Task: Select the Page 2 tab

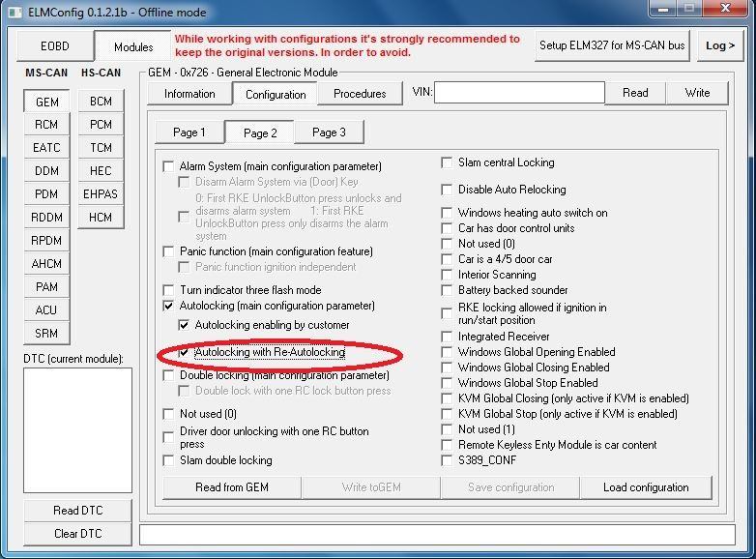Action: point(260,132)
